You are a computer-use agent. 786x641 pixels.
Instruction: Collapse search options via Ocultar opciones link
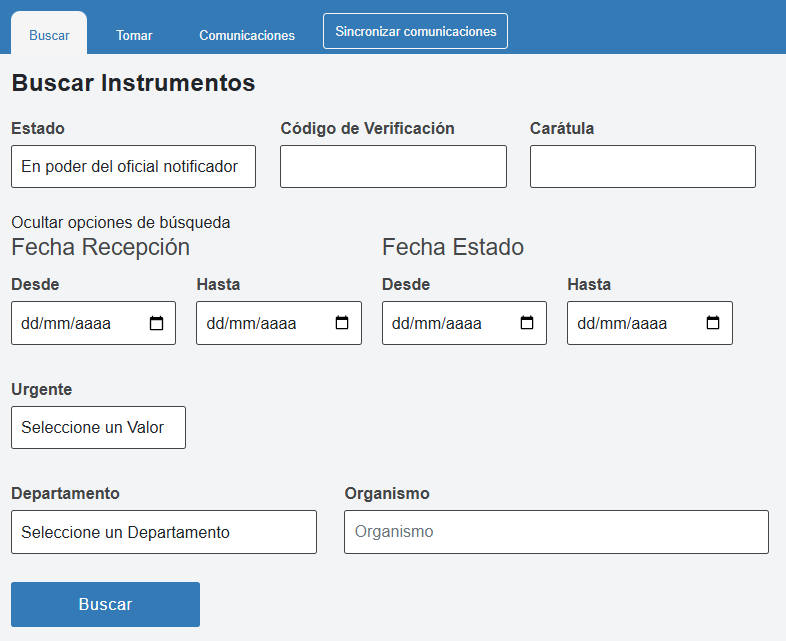pos(120,222)
